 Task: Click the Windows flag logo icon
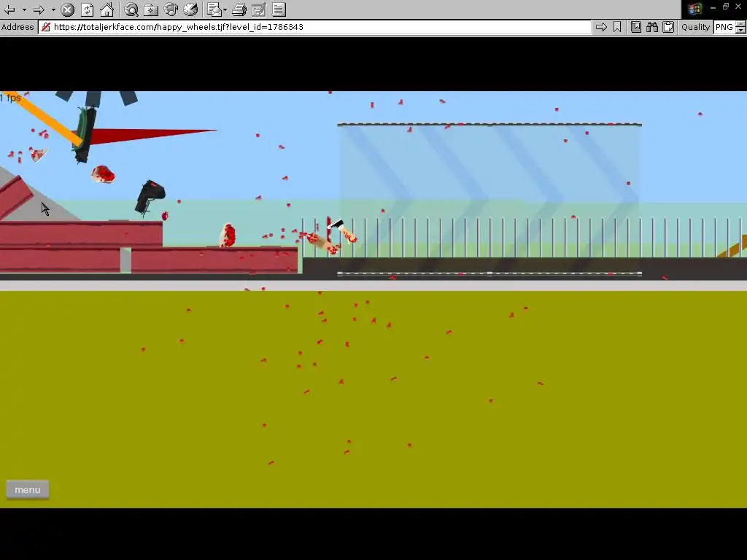[694, 9]
